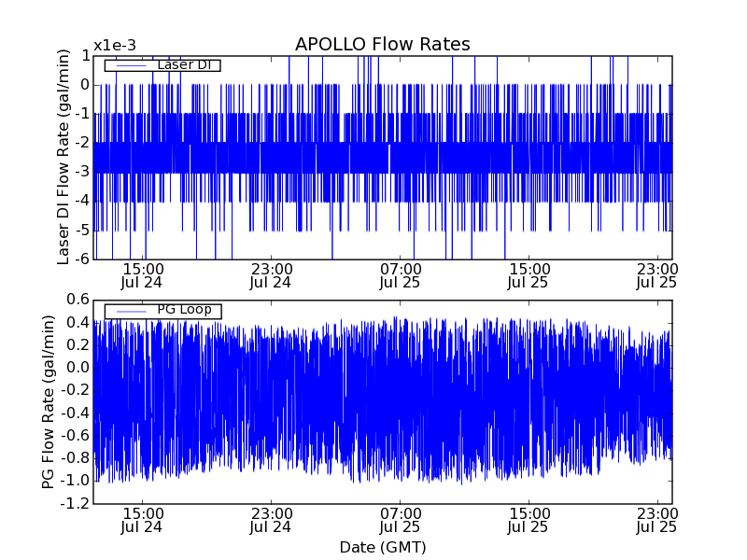Select the "PG Loop" legend box

pos(162,310)
